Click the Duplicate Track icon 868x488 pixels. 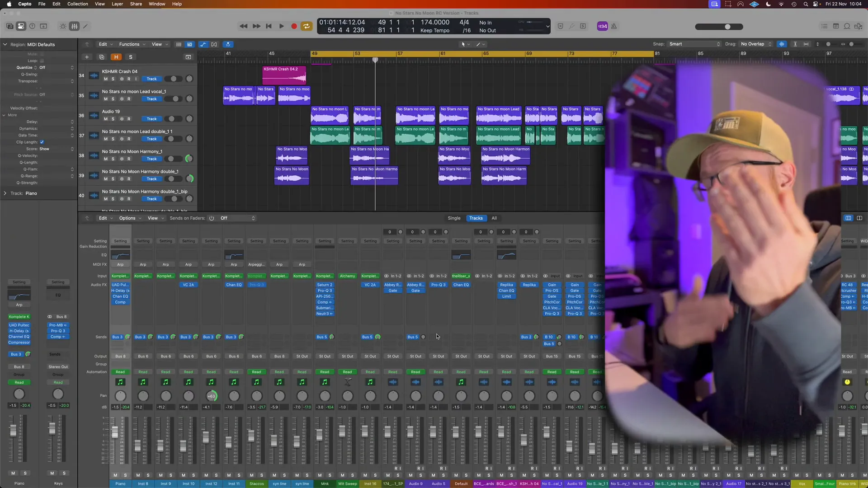pyautogui.click(x=101, y=57)
